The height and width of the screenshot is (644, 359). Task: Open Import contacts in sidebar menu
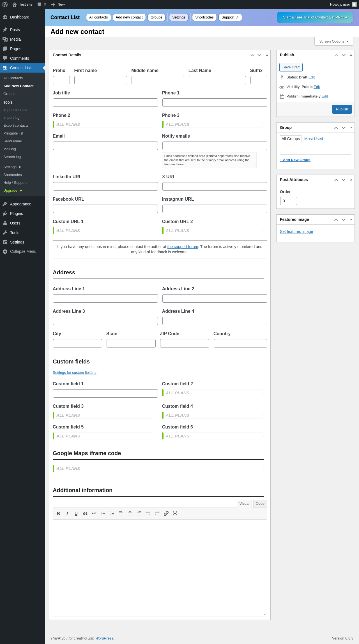coord(16,110)
